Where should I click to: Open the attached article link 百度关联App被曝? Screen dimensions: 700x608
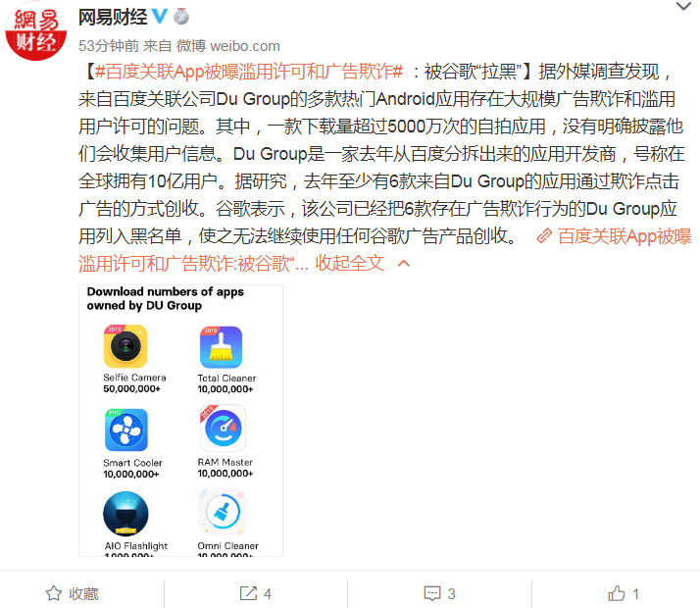pos(625,236)
